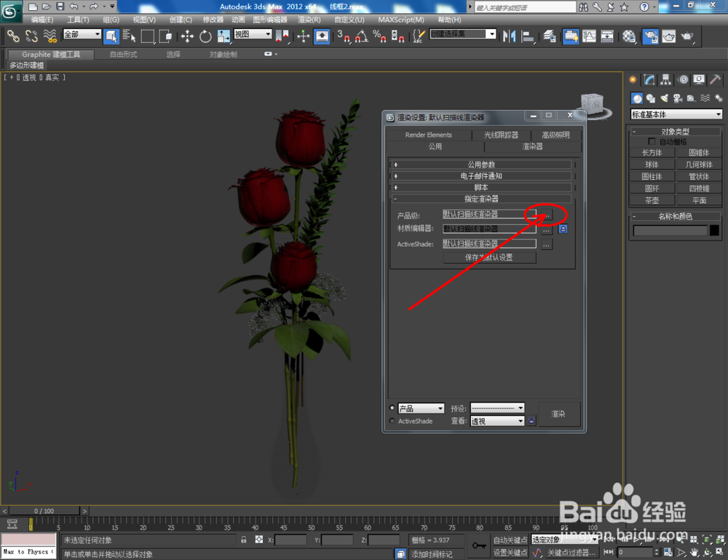Screen dimensions: 728x560
Task: Click the 自动关键点 button
Action: [510, 540]
